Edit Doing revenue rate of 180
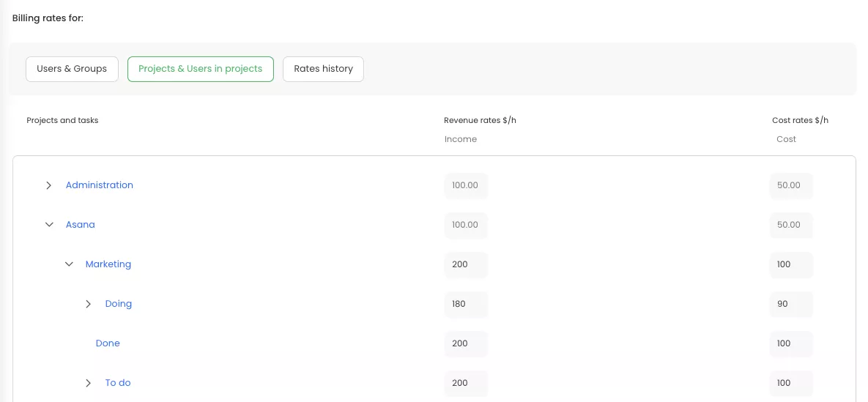 (x=465, y=304)
